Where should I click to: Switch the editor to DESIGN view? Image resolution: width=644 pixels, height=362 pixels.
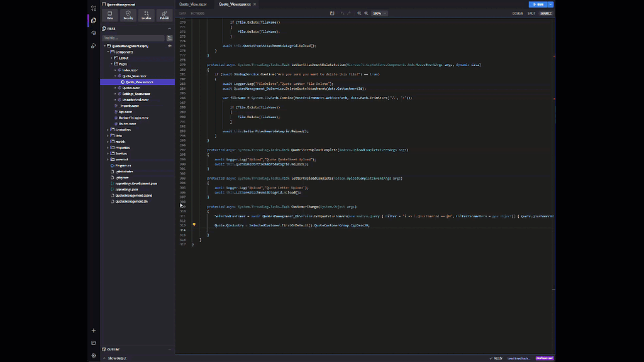(x=517, y=13)
